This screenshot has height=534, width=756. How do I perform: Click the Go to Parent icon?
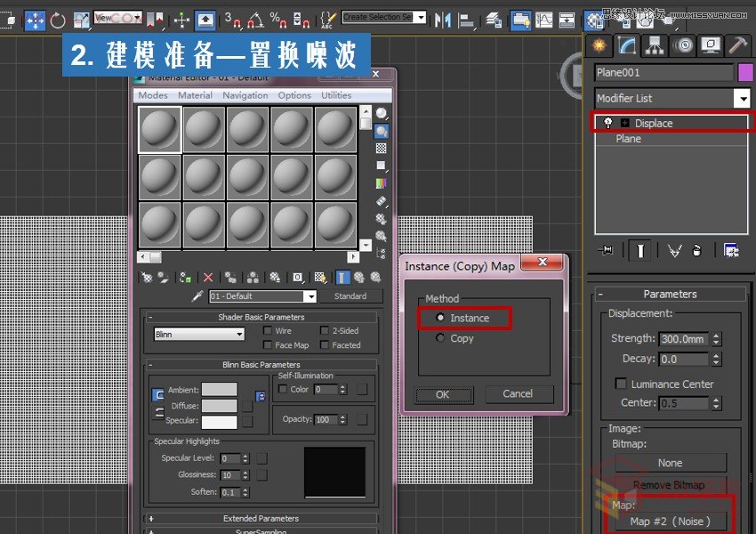tap(359, 278)
